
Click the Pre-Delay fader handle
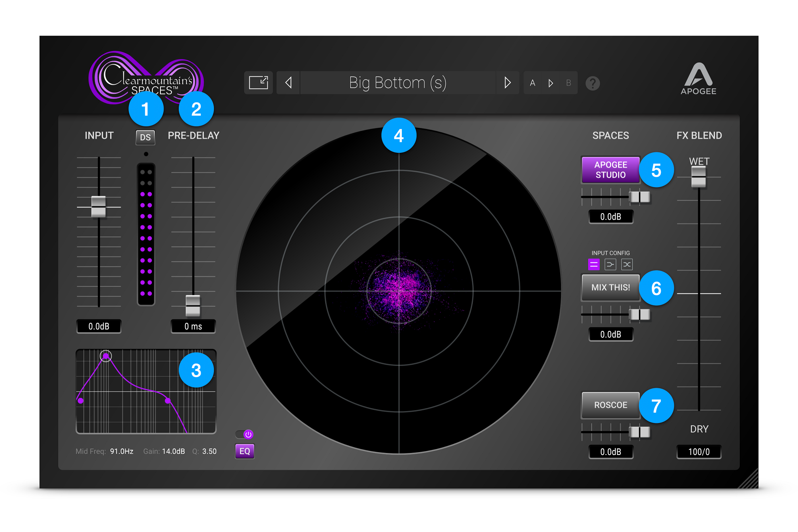coord(193,306)
